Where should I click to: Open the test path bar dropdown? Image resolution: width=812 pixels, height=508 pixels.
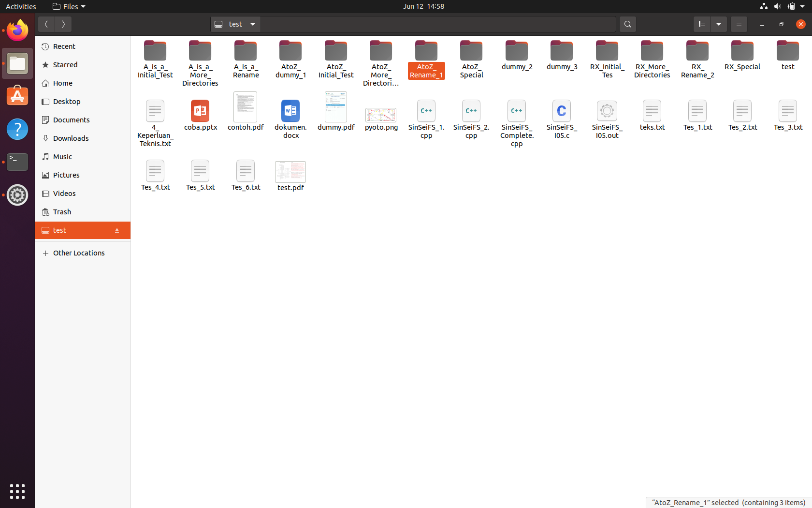pyautogui.click(x=252, y=24)
